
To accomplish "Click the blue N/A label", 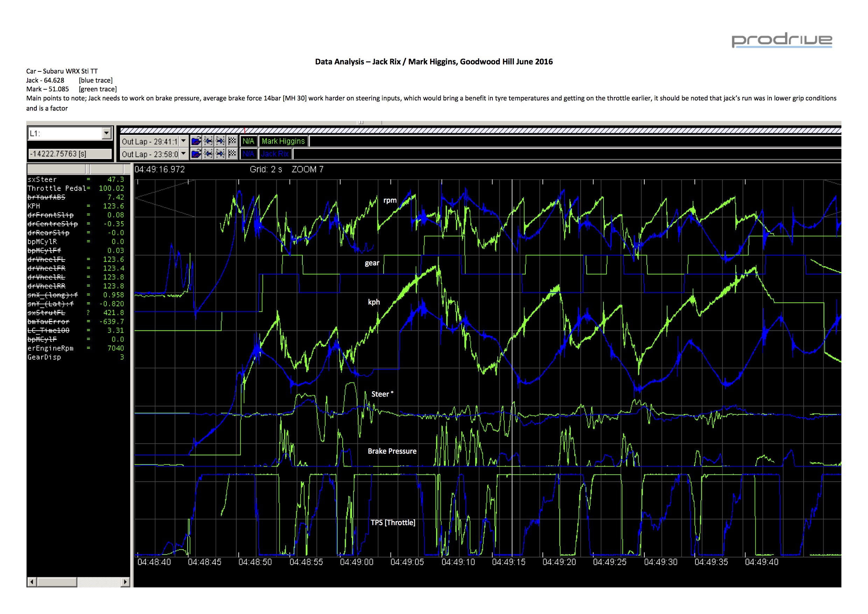I will click(x=248, y=154).
